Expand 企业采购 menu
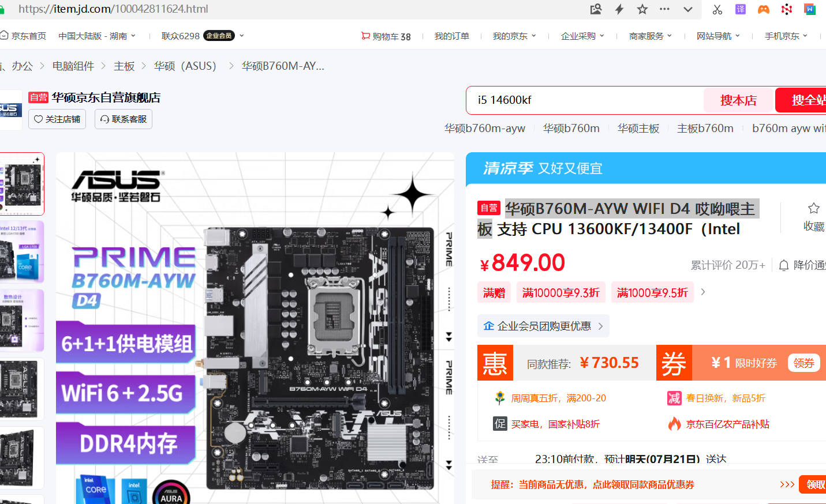 tap(582, 36)
